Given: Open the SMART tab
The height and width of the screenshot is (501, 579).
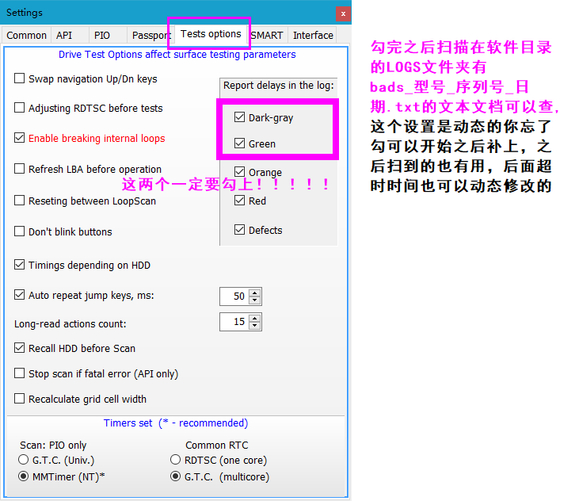Looking at the screenshot, I should [267, 35].
